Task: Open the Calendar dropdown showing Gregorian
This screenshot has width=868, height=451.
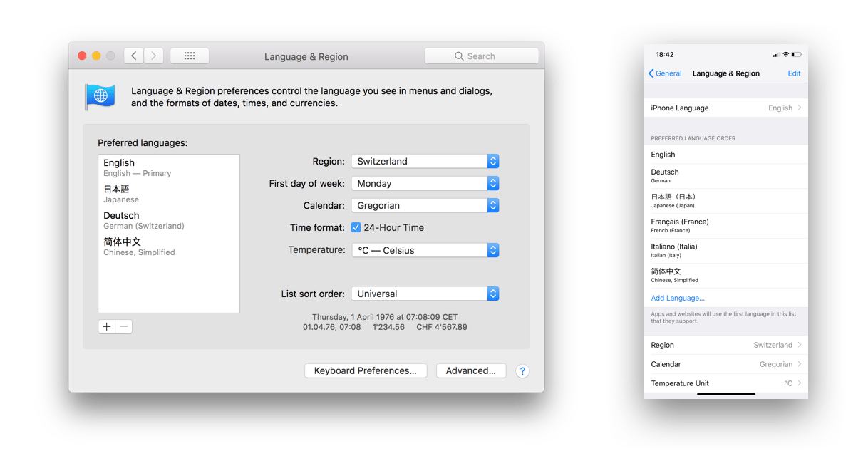Action: tap(425, 205)
